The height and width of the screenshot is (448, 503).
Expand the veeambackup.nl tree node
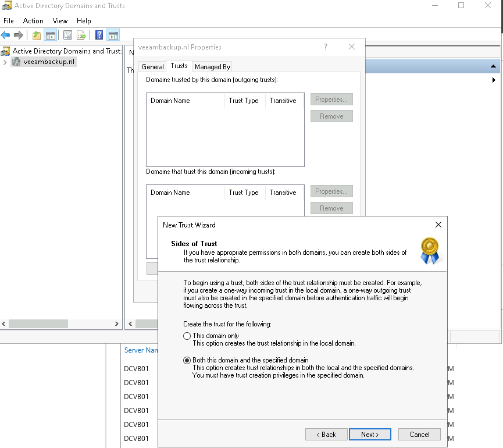[x=5, y=62]
